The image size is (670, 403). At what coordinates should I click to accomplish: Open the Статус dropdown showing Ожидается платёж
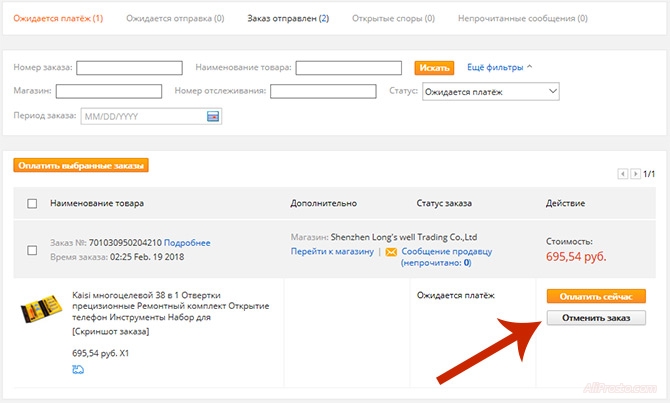(490, 91)
